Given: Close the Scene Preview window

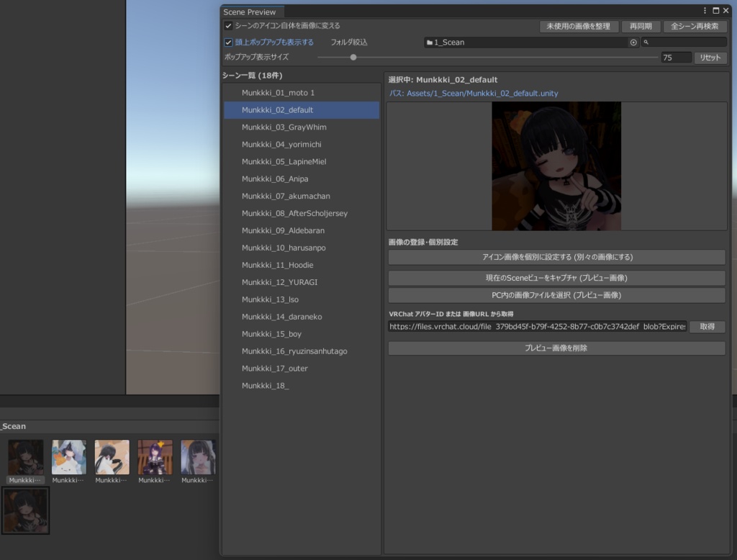Looking at the screenshot, I should point(725,10).
